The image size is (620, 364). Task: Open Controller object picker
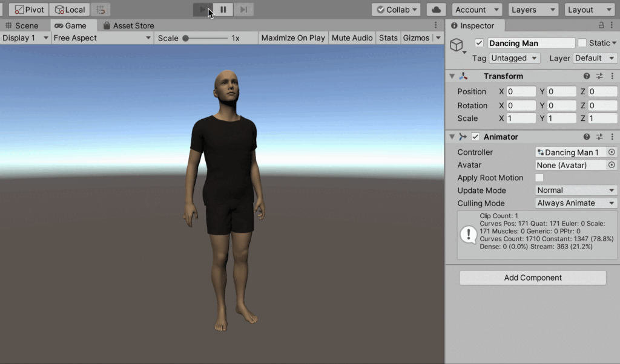tap(612, 152)
